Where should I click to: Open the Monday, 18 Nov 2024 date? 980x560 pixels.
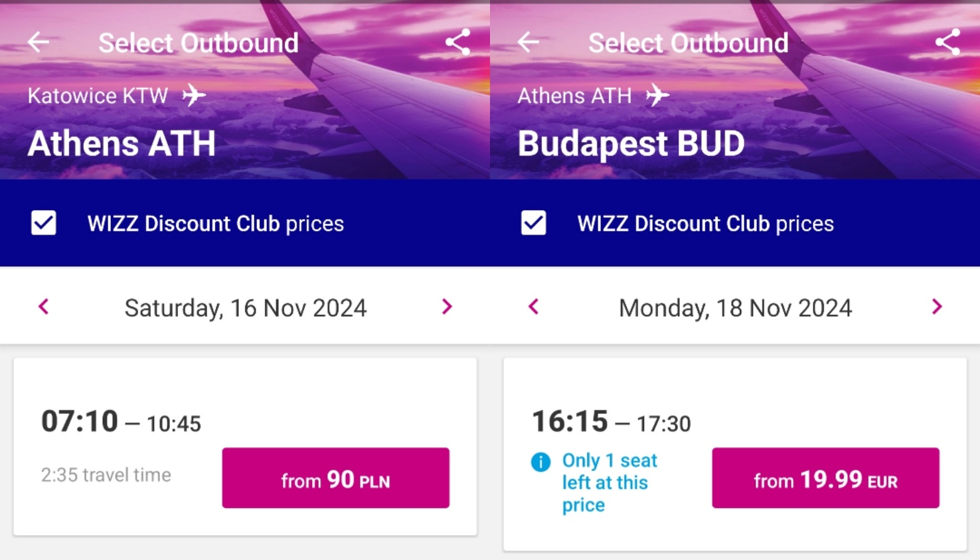coord(736,308)
